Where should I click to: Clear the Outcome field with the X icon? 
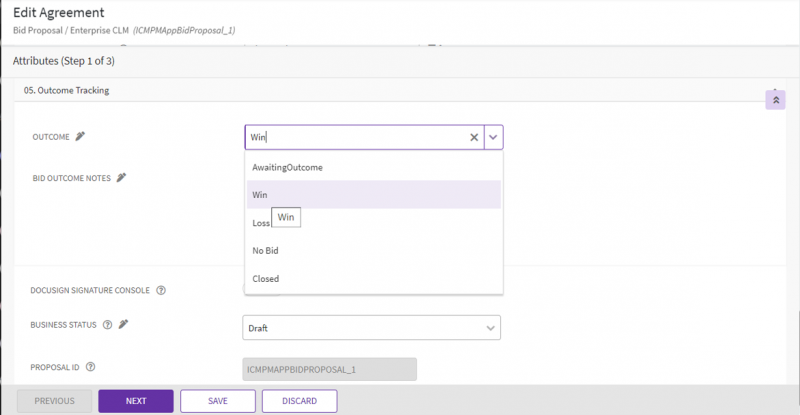coord(474,137)
